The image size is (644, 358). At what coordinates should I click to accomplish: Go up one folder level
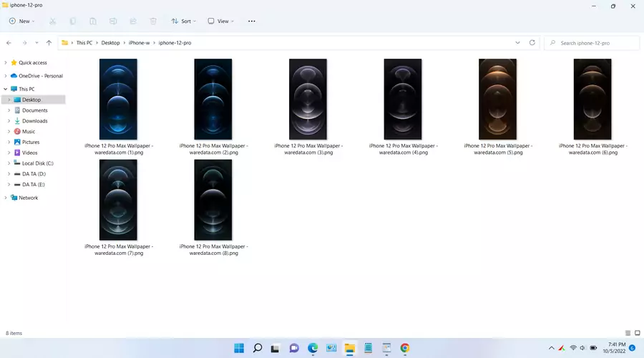(49, 43)
